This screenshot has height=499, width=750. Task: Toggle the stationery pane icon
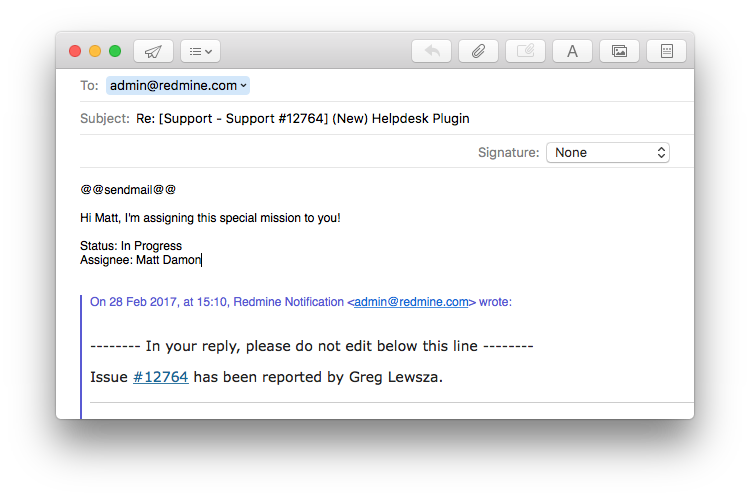tap(666, 51)
